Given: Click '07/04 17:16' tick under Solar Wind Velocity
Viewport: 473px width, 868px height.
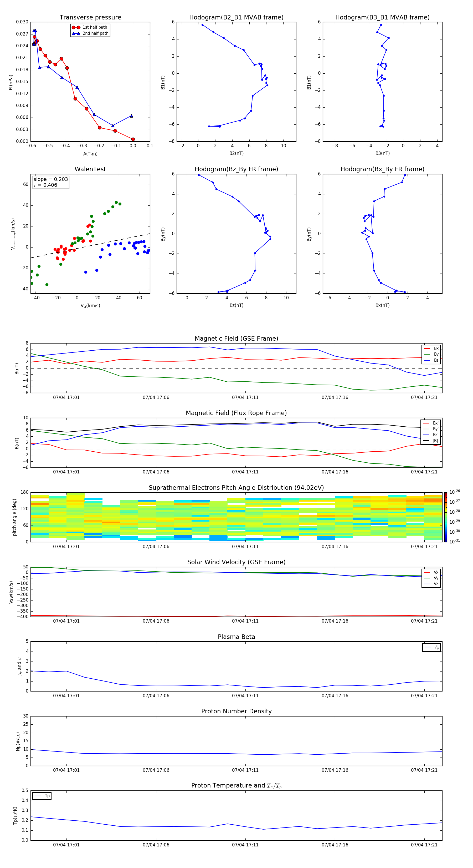Looking at the screenshot, I should (x=335, y=621).
